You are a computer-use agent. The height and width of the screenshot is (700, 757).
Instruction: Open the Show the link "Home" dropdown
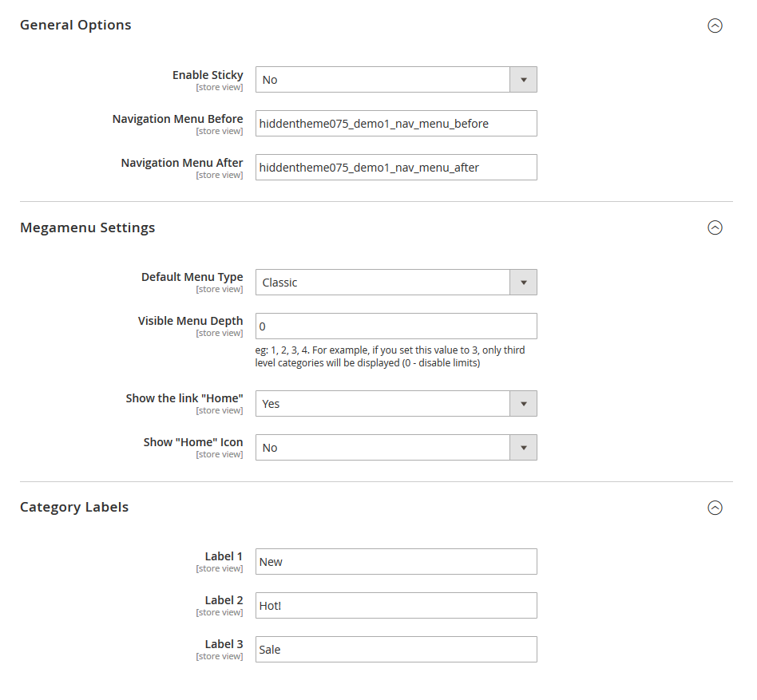click(x=395, y=404)
